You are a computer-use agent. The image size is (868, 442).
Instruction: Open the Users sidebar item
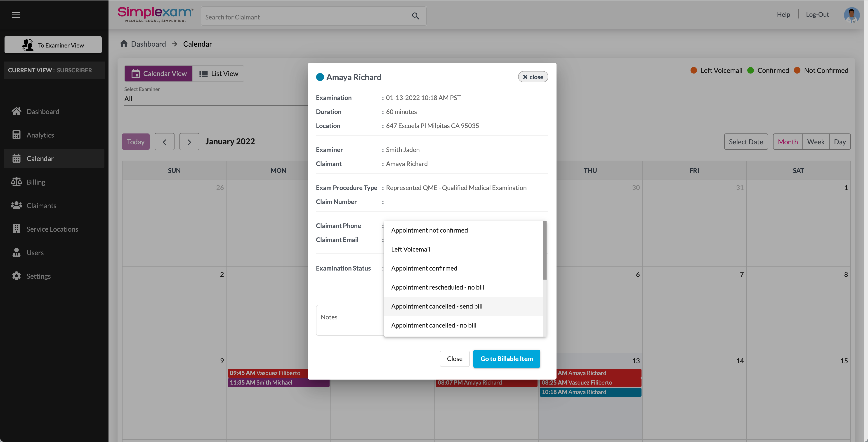point(35,252)
